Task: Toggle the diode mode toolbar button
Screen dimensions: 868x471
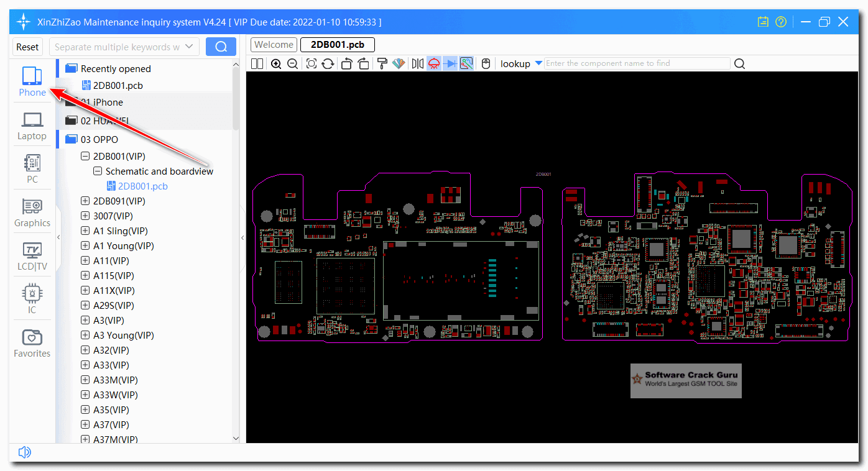Action: [450, 63]
